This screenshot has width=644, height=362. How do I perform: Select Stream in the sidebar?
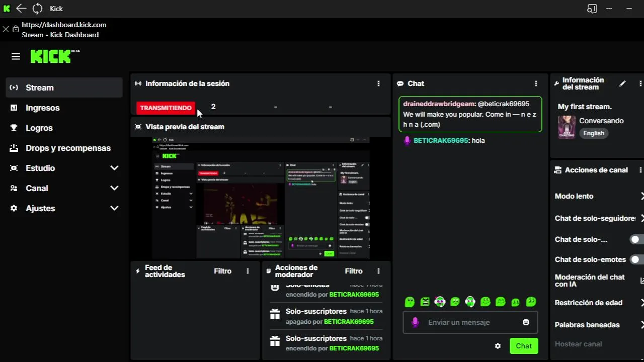click(64, 87)
